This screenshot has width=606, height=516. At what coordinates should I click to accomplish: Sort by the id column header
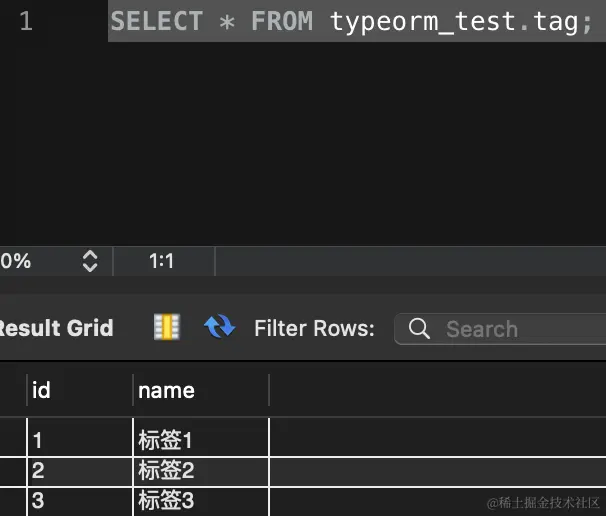point(42,390)
